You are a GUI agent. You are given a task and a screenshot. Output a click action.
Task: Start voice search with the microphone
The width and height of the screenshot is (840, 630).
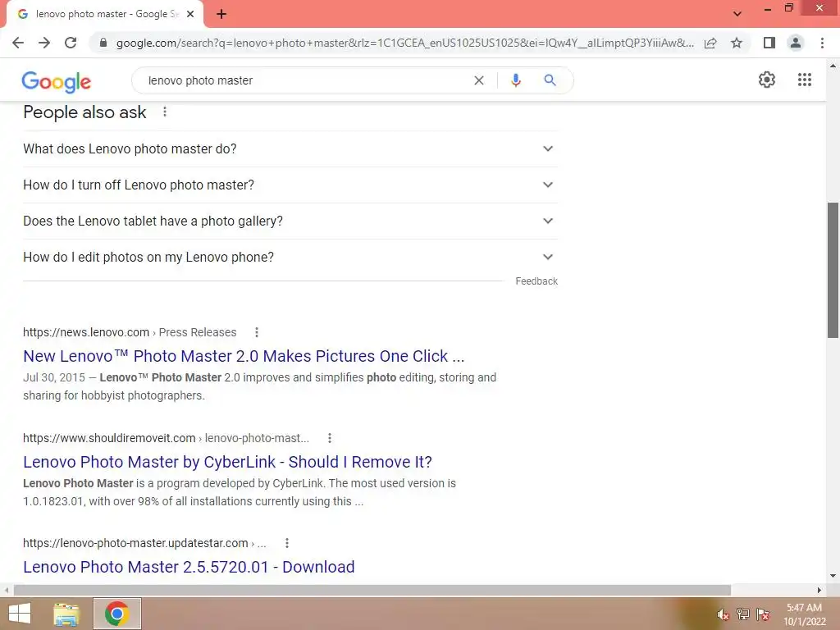515,80
